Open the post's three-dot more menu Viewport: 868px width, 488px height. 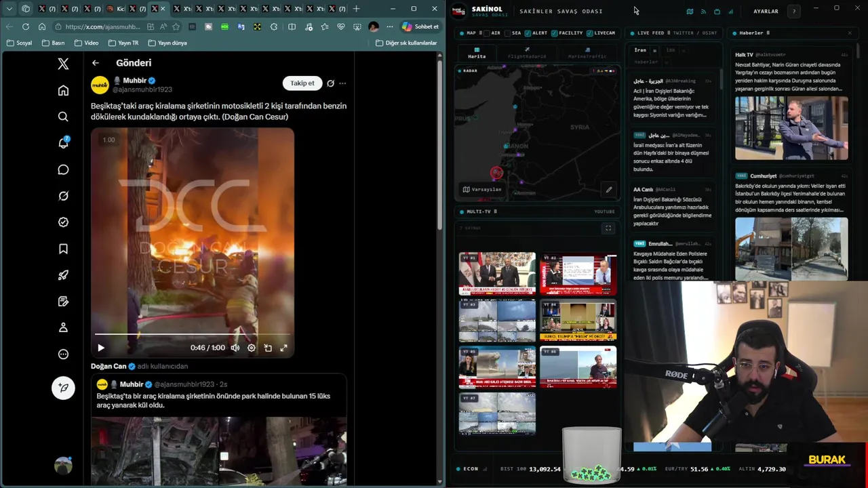coord(342,83)
